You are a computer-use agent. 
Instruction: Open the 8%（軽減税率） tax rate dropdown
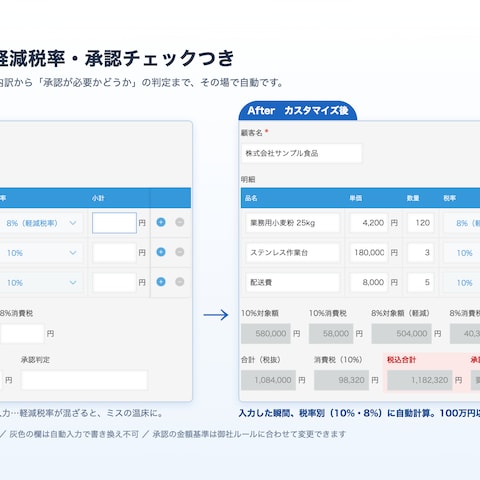(40, 223)
